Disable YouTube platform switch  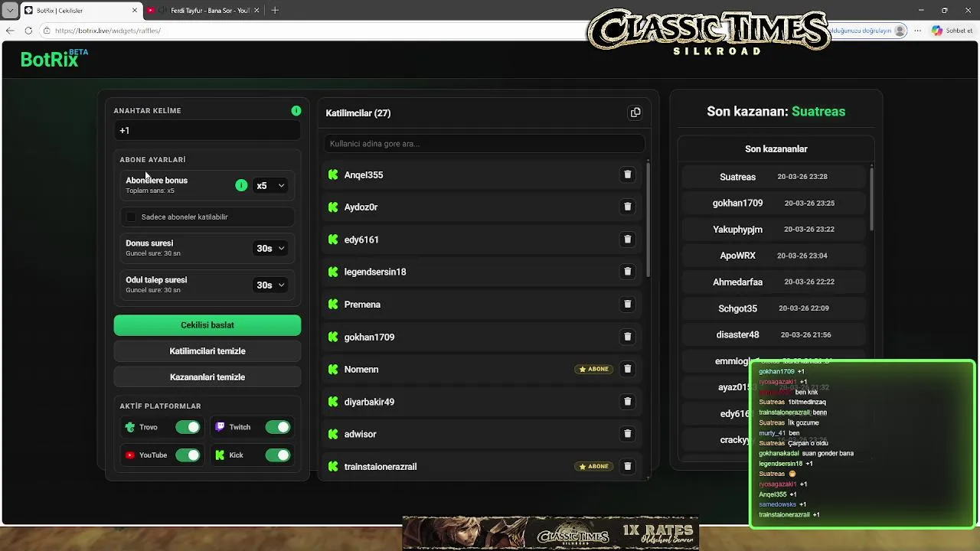tap(188, 455)
